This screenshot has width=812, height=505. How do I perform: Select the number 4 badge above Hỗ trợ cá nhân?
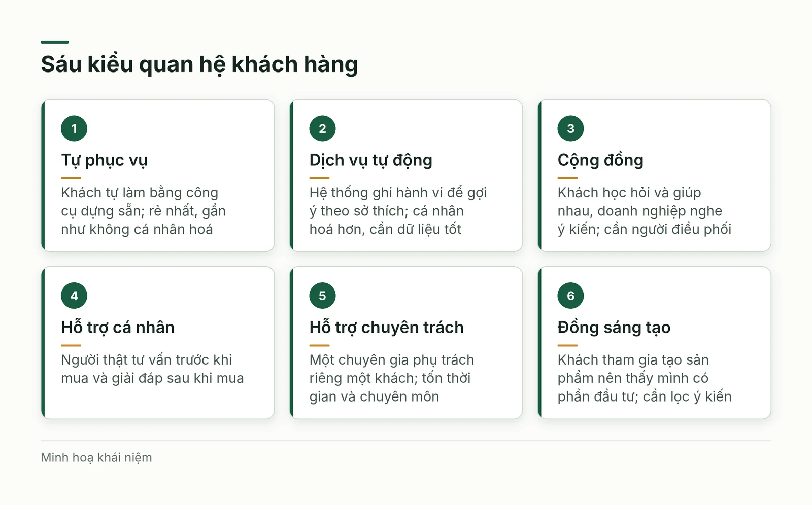point(74,296)
